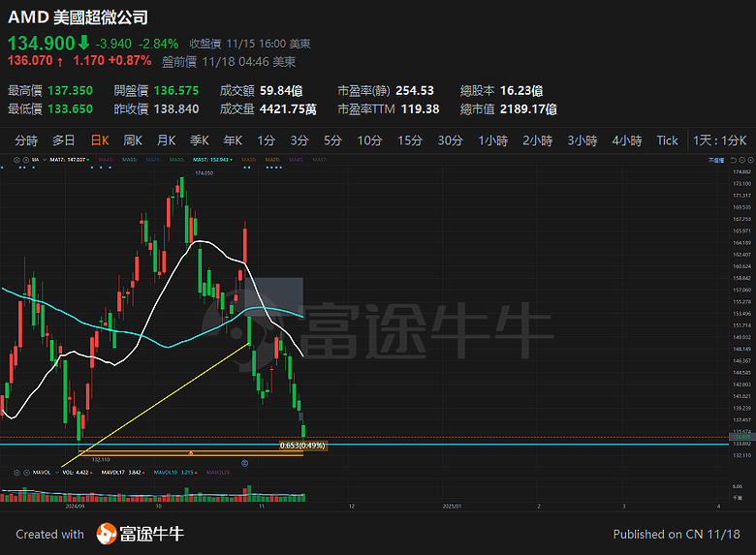The height and width of the screenshot is (555, 756).
Task: Click the AMD 美國超微公司 stock title
Action: pos(78,17)
